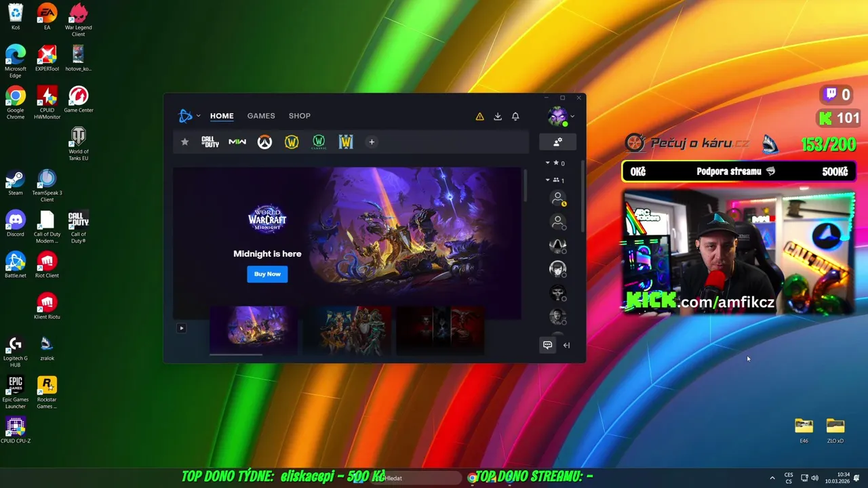
Task: Open the Battle.net logo menu
Action: (189, 116)
